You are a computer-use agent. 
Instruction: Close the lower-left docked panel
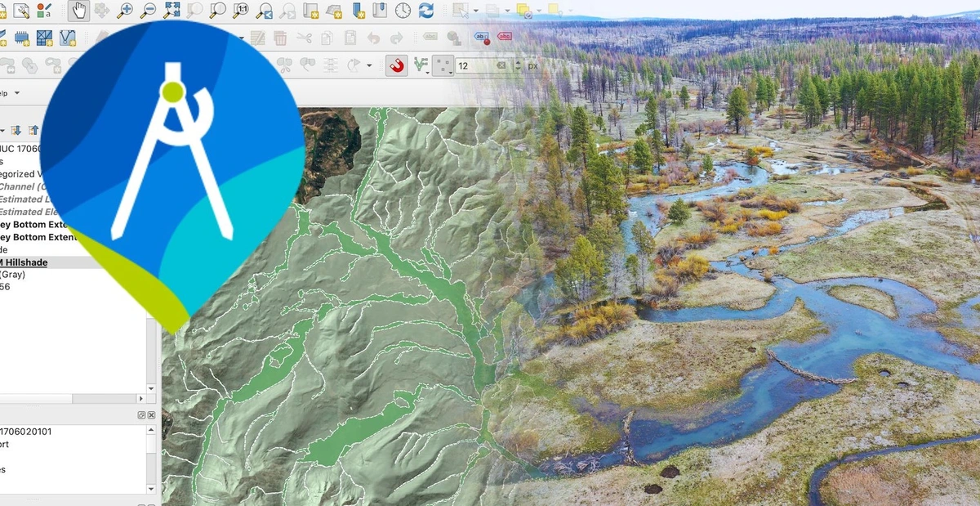[151, 415]
